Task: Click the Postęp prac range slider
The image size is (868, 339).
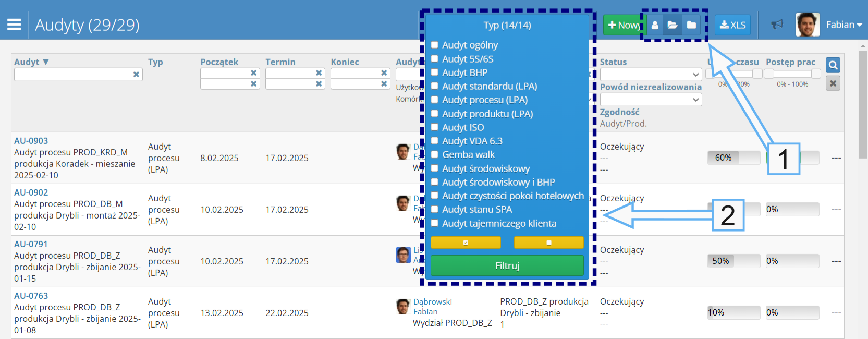Action: pos(792,74)
